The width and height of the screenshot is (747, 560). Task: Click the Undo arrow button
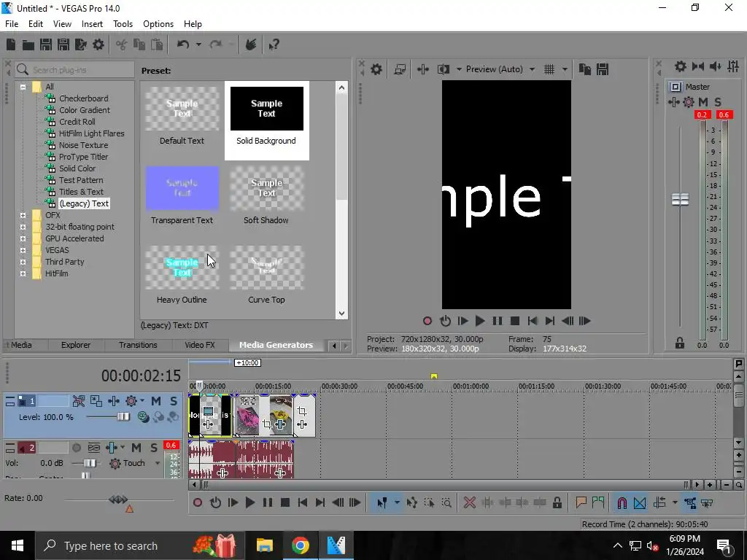coord(183,44)
